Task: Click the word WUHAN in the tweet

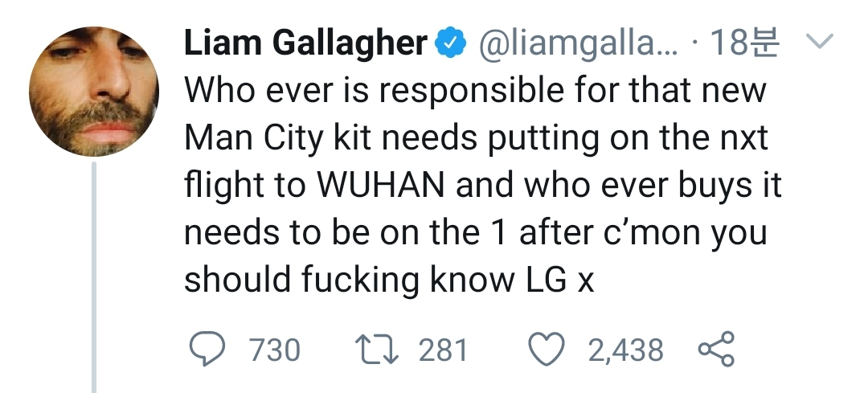Action: coord(381,184)
